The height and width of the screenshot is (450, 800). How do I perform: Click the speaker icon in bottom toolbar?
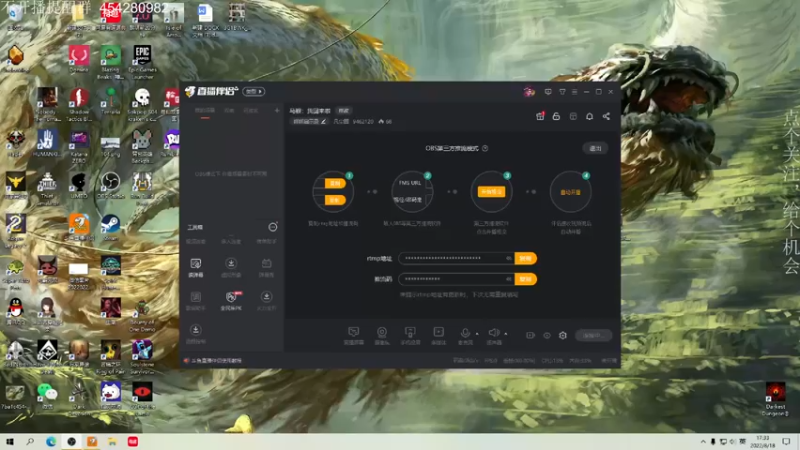[493, 335]
